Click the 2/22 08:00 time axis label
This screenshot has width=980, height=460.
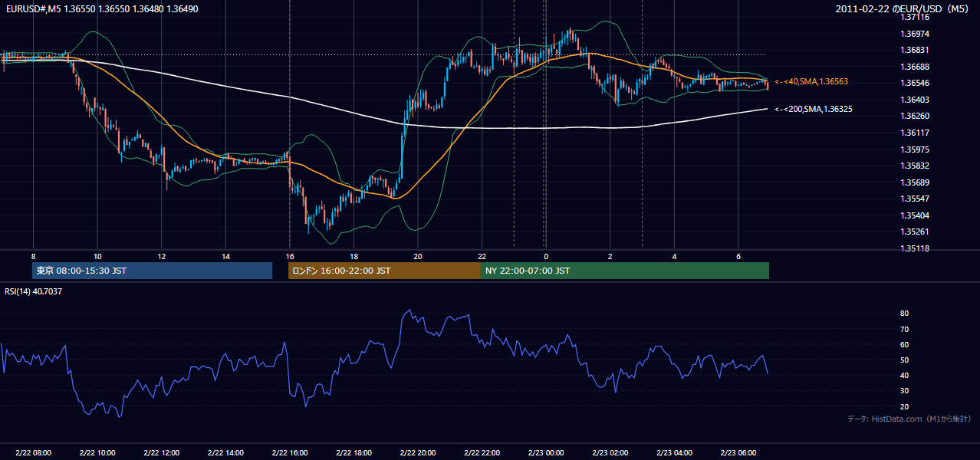pos(33,453)
